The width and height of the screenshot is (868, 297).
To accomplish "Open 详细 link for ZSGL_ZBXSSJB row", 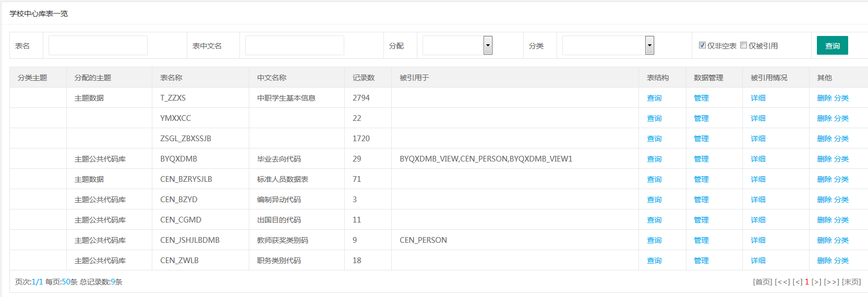I will coord(758,139).
